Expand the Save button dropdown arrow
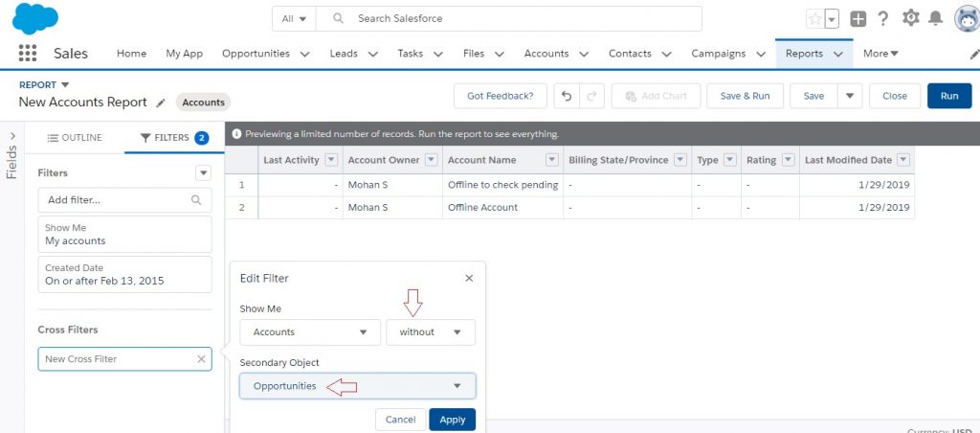The width and height of the screenshot is (980, 433). (850, 96)
